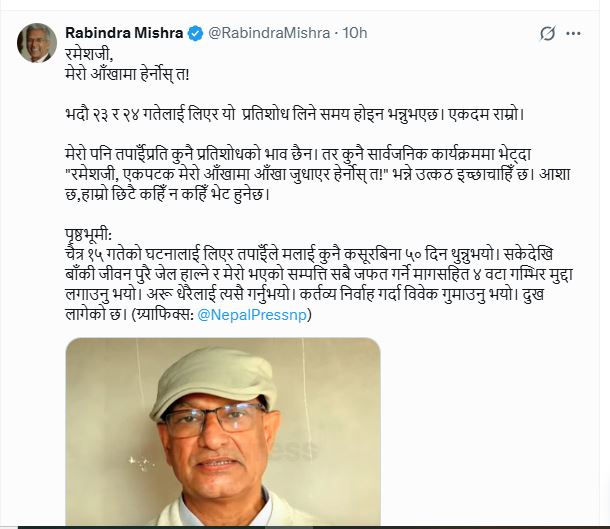The height and width of the screenshot is (529, 610).
Task: Follow the @NepalPressnp mention link
Action: [252, 314]
